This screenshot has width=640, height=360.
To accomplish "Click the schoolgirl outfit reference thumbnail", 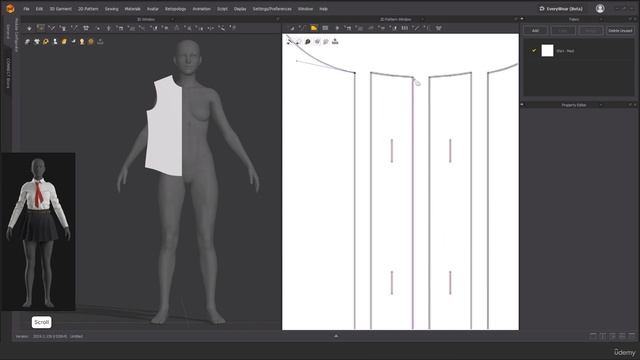I will pyautogui.click(x=38, y=232).
